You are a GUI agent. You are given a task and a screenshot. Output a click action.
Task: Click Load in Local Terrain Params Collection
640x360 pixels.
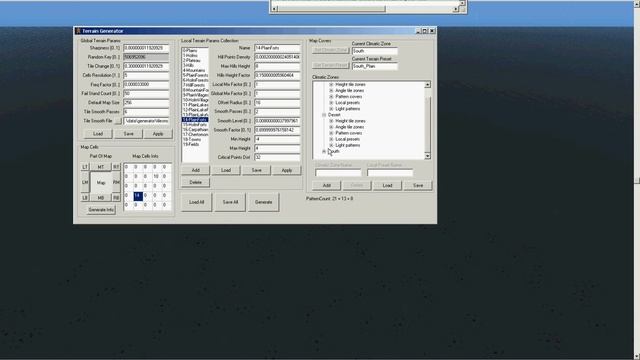pyautogui.click(x=226, y=170)
